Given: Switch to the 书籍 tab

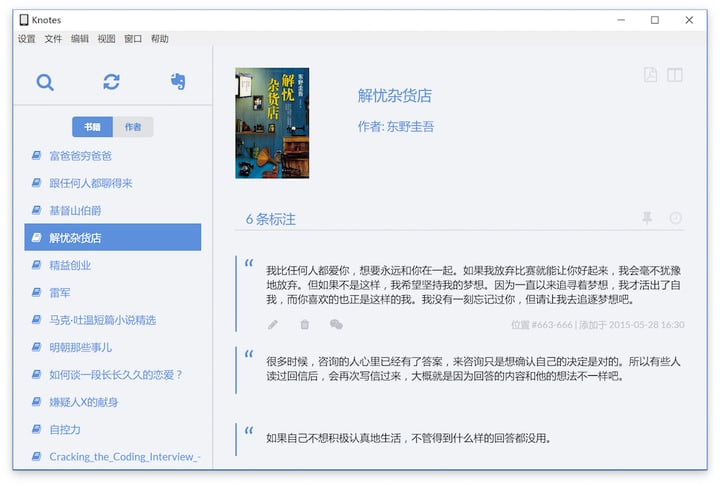Looking at the screenshot, I should 92,127.
